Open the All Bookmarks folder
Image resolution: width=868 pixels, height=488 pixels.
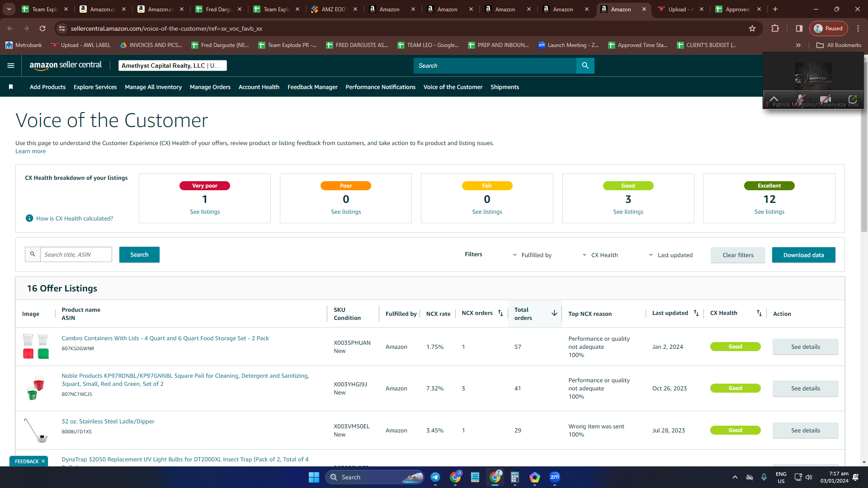[839, 45]
